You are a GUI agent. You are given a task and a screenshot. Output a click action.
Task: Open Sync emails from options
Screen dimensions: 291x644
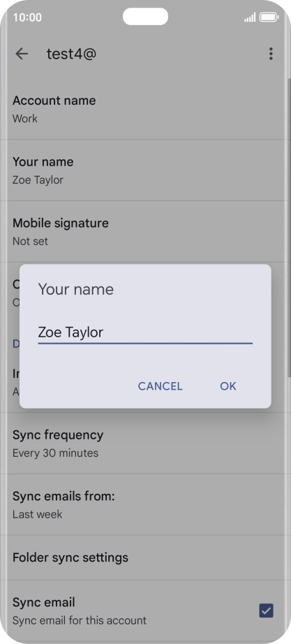click(145, 505)
